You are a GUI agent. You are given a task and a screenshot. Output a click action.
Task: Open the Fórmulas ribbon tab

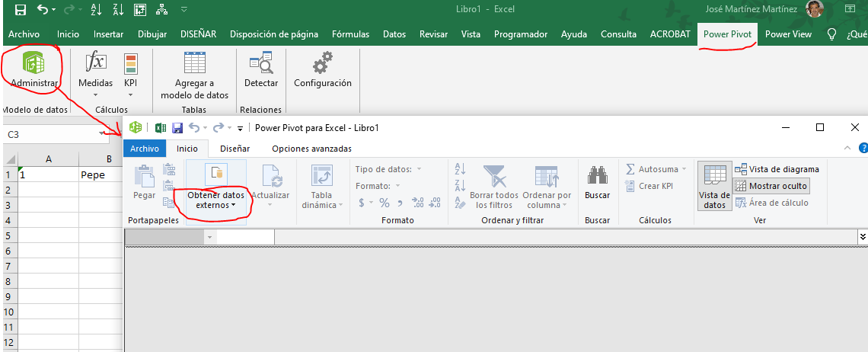click(350, 34)
